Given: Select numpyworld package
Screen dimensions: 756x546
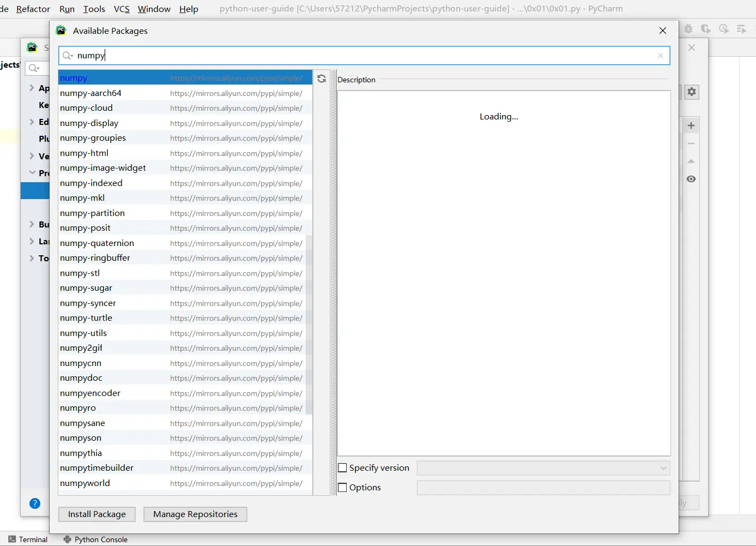Looking at the screenshot, I should click(185, 483).
